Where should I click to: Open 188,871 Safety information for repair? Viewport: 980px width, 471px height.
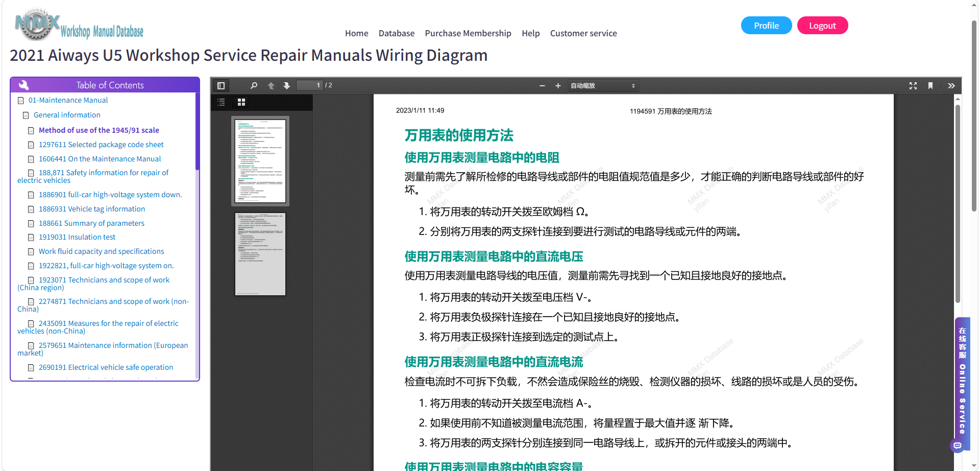[93, 177]
